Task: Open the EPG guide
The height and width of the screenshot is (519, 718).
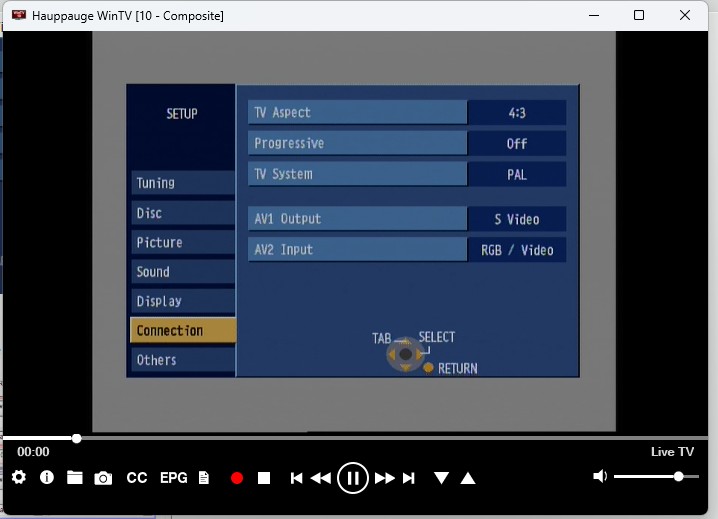Action: [174, 478]
